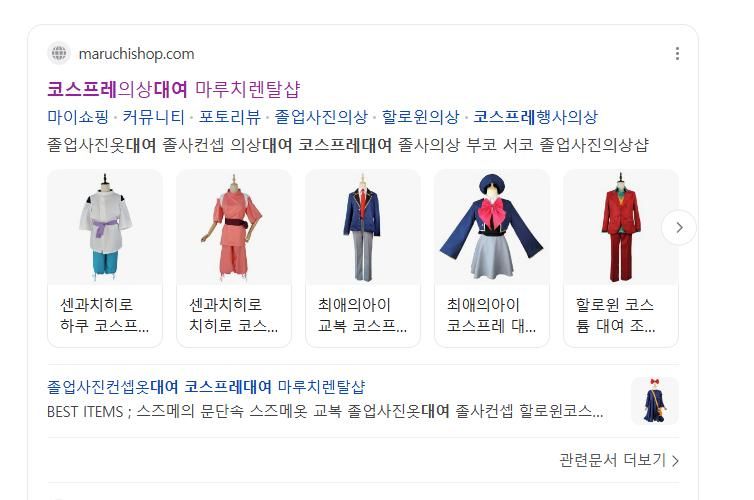Select the 졸업사진의상 sublink

point(321,117)
